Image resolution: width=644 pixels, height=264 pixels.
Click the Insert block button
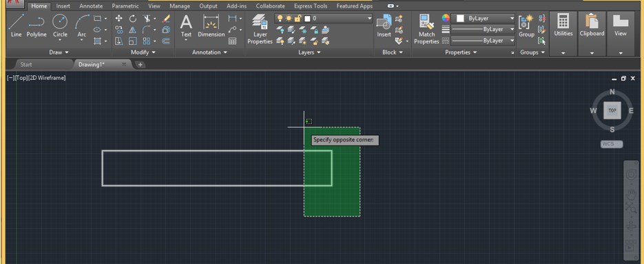click(x=384, y=26)
